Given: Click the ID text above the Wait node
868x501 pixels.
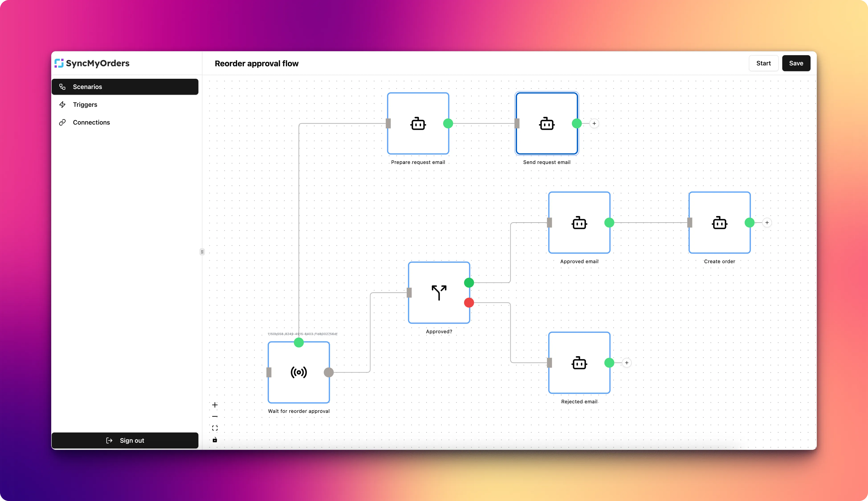Looking at the screenshot, I should (303, 334).
